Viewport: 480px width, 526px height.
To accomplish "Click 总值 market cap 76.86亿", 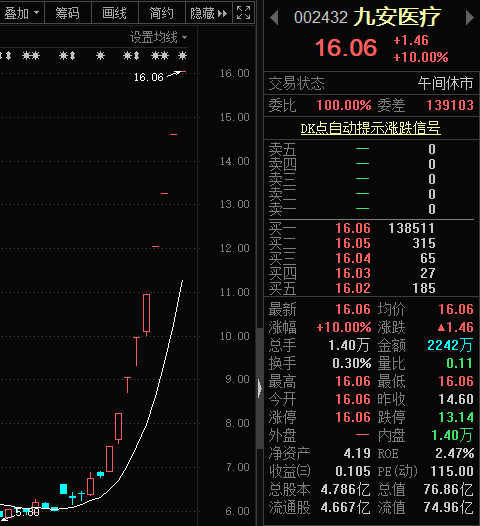I will coord(448,489).
